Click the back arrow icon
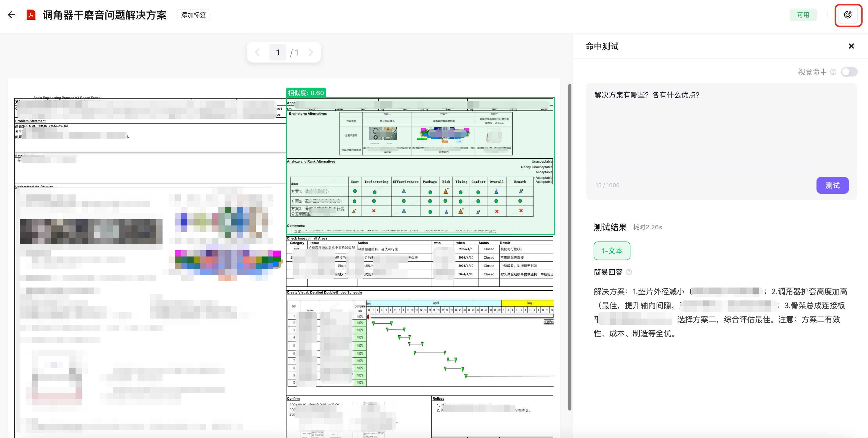Screen dimensions: 868x438 coord(12,15)
